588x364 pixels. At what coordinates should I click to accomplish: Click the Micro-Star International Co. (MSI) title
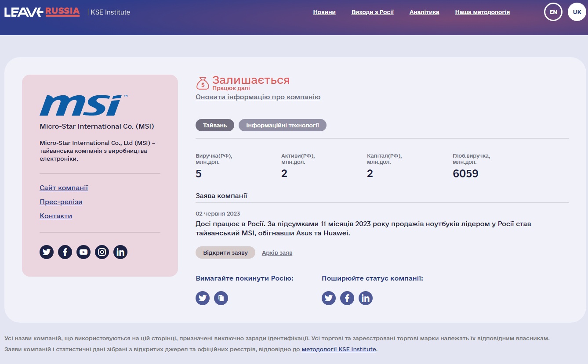click(97, 126)
